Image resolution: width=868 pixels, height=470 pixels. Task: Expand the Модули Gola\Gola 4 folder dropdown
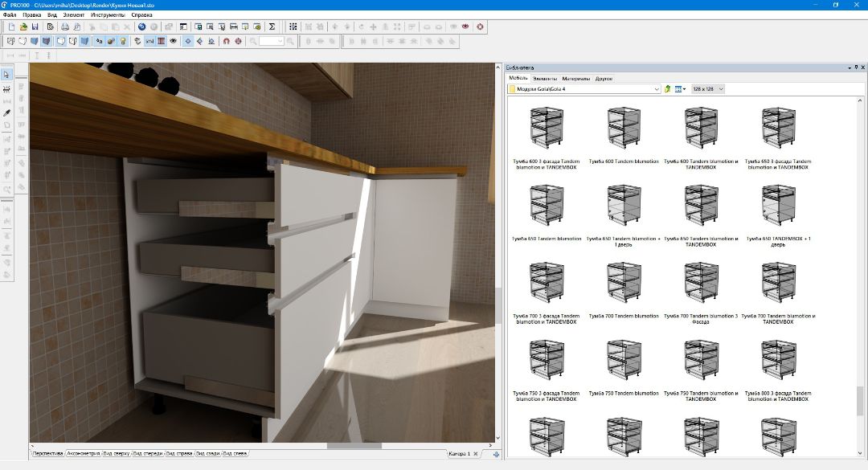coord(657,88)
